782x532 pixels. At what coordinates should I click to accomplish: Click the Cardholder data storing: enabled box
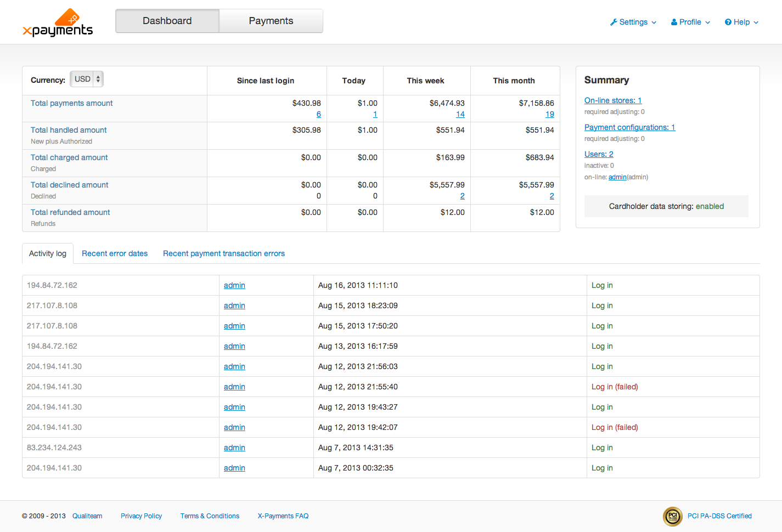[666, 206]
